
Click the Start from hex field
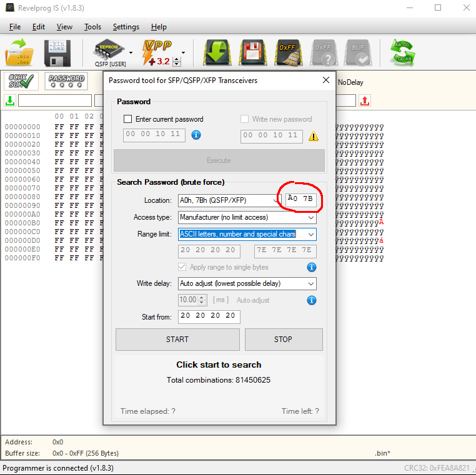pos(209,316)
